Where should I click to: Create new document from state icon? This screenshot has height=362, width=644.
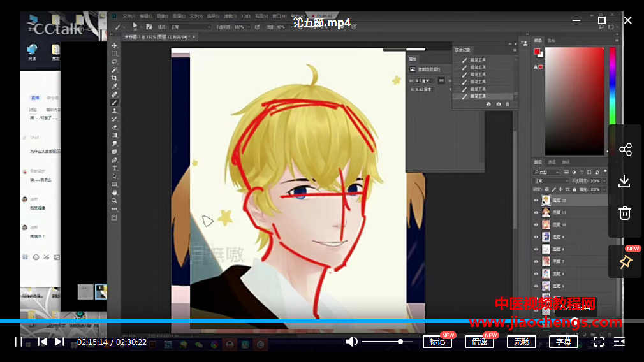click(x=489, y=105)
